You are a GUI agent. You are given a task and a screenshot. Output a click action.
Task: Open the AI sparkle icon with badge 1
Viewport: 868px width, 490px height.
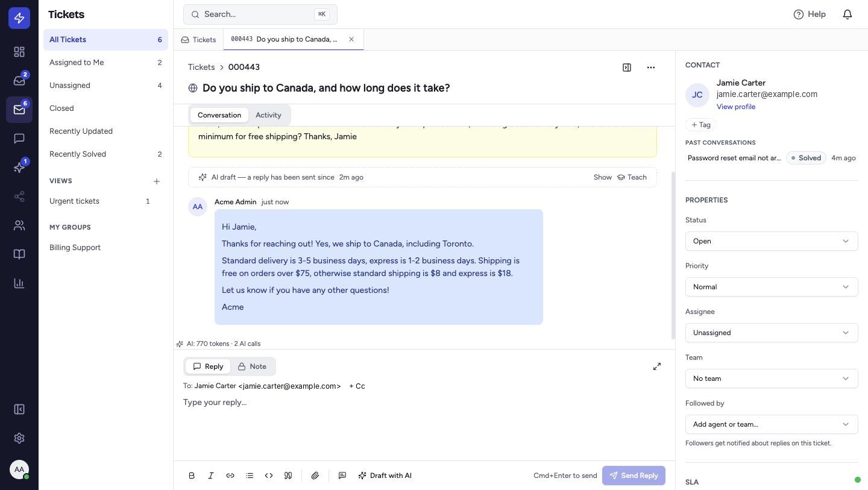click(19, 168)
